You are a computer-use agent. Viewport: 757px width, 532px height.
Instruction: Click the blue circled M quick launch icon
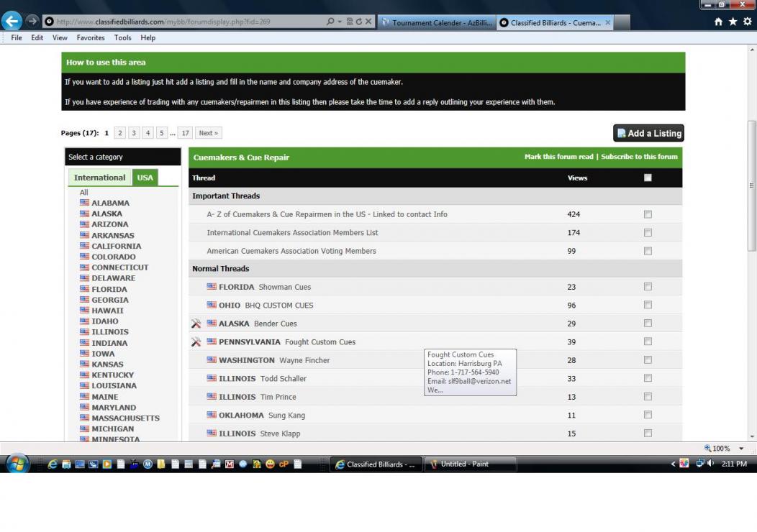click(x=148, y=464)
